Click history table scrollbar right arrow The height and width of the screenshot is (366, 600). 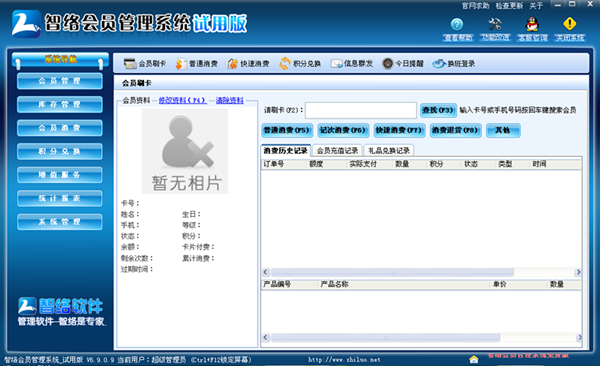pos(578,272)
